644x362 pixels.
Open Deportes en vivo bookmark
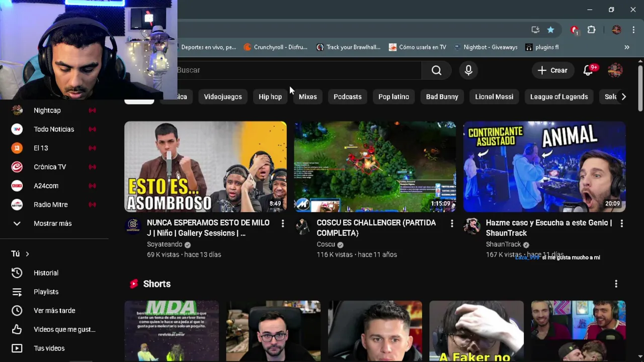pos(207,47)
